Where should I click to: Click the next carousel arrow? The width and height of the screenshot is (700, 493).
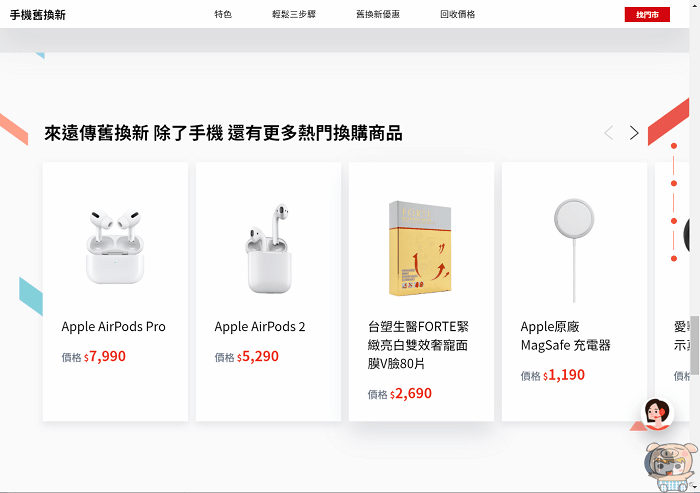pyautogui.click(x=634, y=133)
